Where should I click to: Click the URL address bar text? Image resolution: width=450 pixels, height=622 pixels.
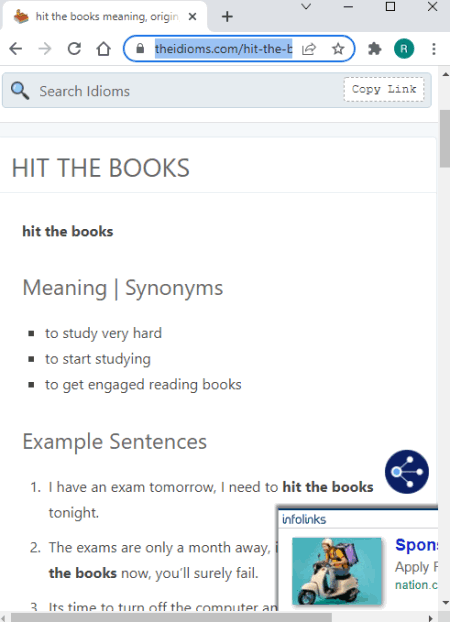point(223,49)
